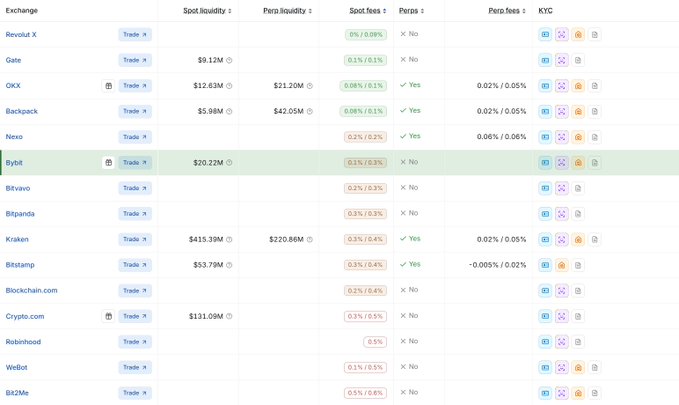Click the Trade button for Revolut X
The height and width of the screenshot is (405, 679).
point(135,35)
